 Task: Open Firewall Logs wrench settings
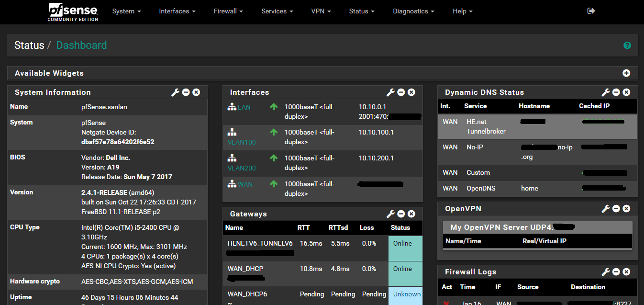pos(606,272)
